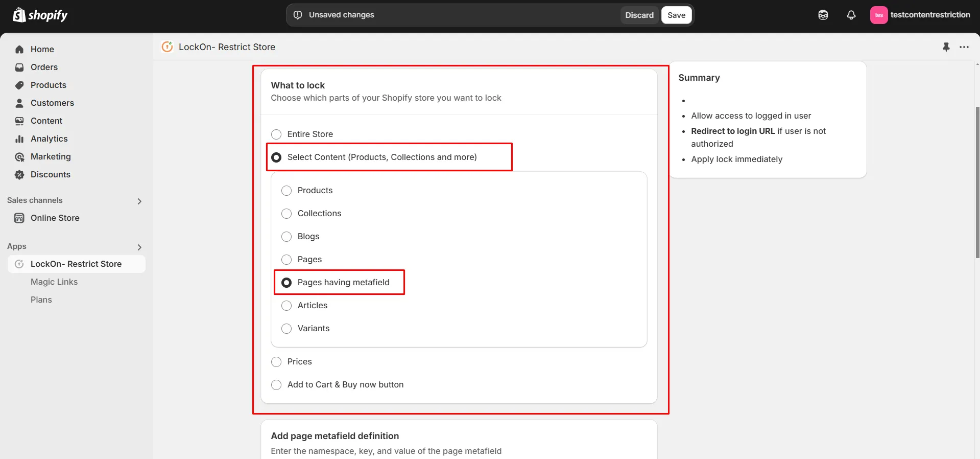Click the What to lock heading
This screenshot has width=980, height=459.
pyautogui.click(x=298, y=85)
